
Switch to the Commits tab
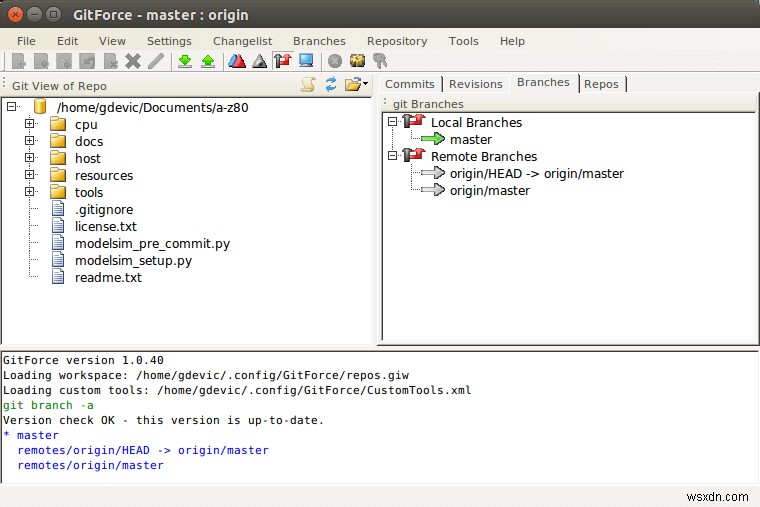click(x=410, y=84)
